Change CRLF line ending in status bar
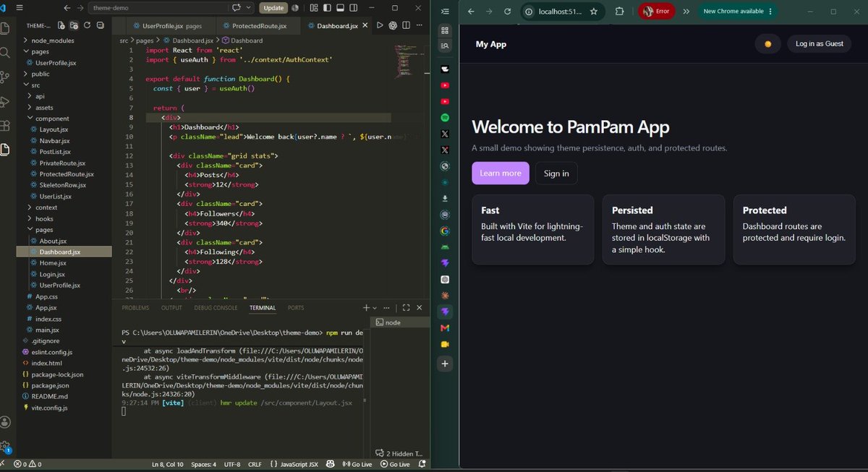 point(255,464)
